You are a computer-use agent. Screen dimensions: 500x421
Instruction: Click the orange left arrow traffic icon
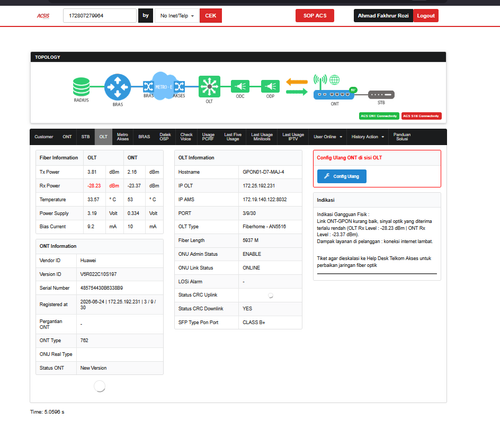[297, 82]
